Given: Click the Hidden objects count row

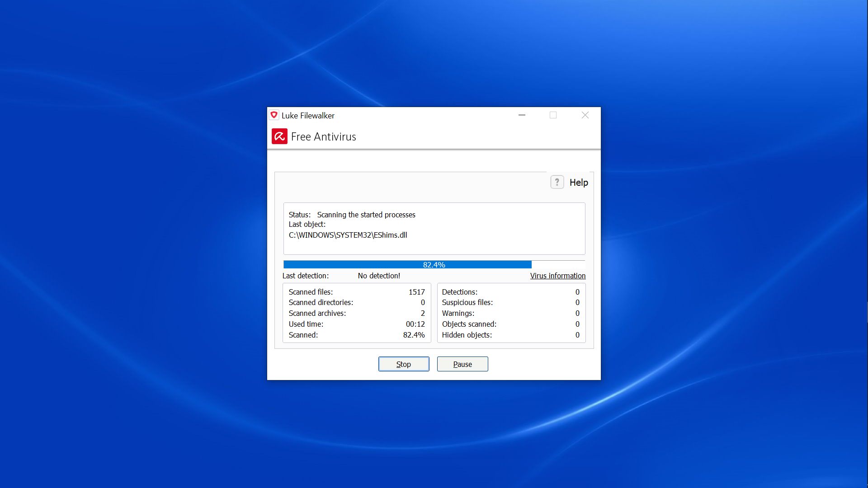Looking at the screenshot, I should tap(467, 335).
